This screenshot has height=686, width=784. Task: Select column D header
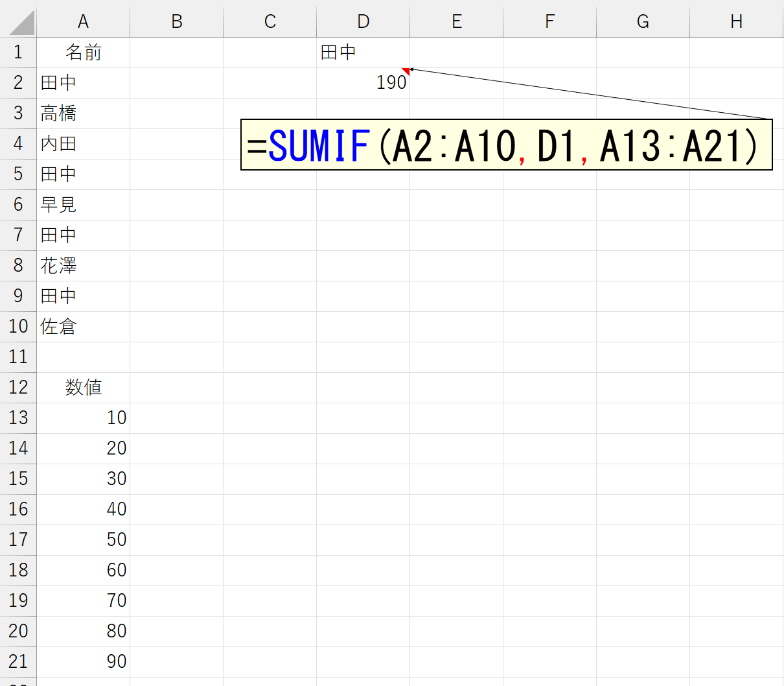pyautogui.click(x=363, y=22)
